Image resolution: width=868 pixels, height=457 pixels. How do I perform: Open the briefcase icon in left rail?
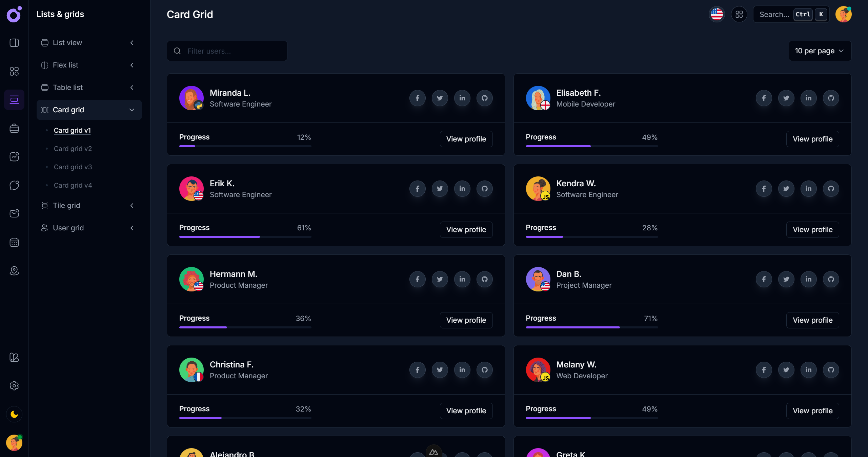[x=14, y=128]
